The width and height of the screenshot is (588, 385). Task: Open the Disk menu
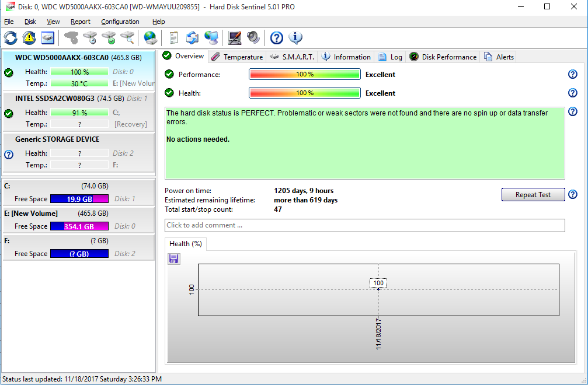tap(30, 22)
